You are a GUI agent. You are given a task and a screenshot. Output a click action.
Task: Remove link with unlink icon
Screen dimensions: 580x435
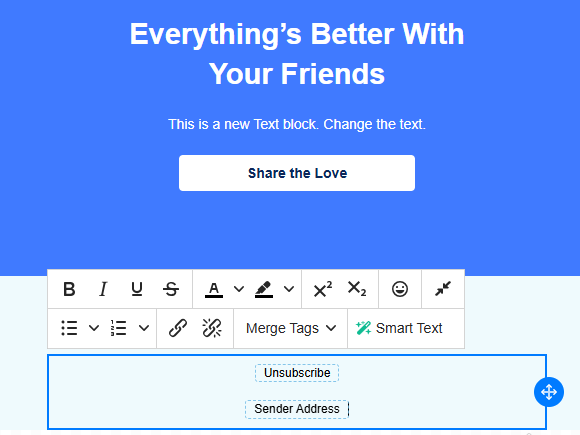pos(212,328)
